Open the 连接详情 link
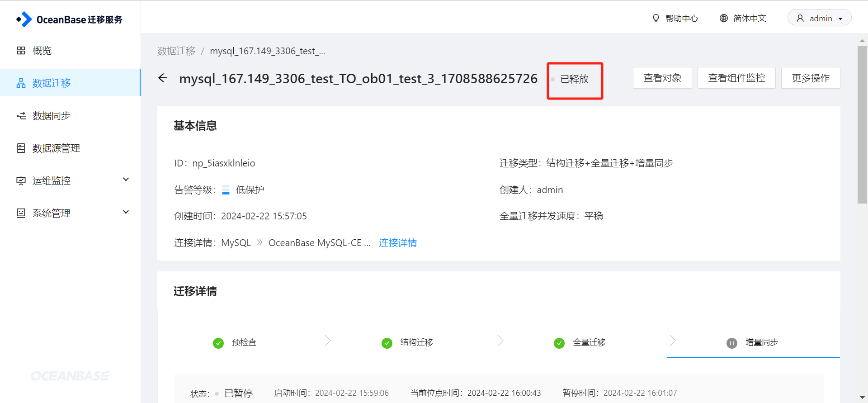 point(398,243)
